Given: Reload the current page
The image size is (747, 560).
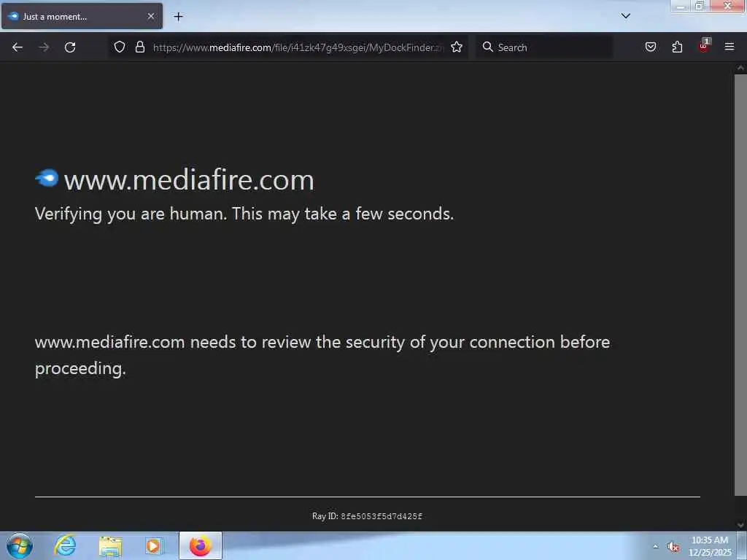Looking at the screenshot, I should click(70, 47).
